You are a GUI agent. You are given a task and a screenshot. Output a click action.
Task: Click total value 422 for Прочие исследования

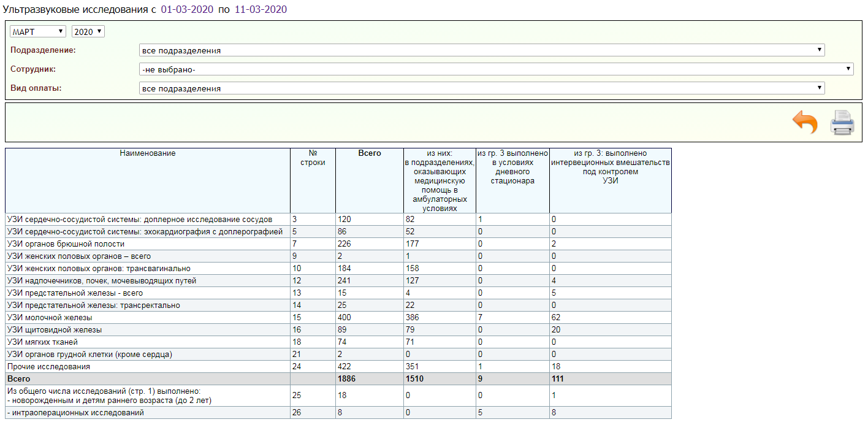tap(345, 367)
